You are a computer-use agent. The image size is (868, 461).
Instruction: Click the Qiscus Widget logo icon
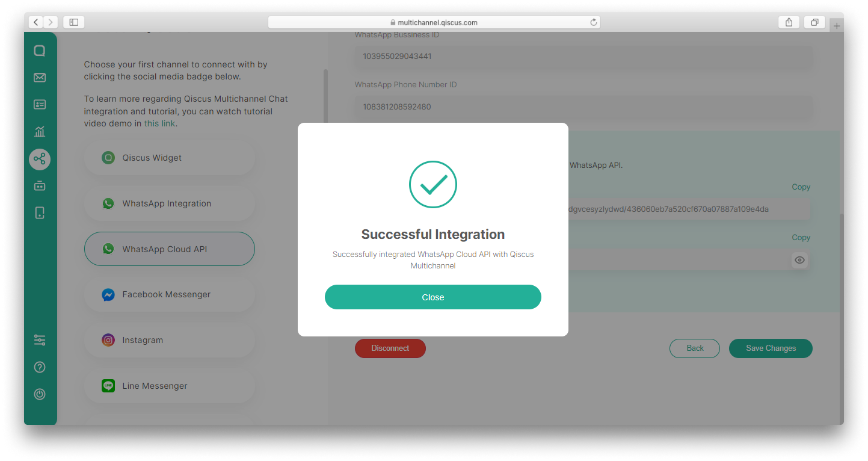(x=108, y=158)
